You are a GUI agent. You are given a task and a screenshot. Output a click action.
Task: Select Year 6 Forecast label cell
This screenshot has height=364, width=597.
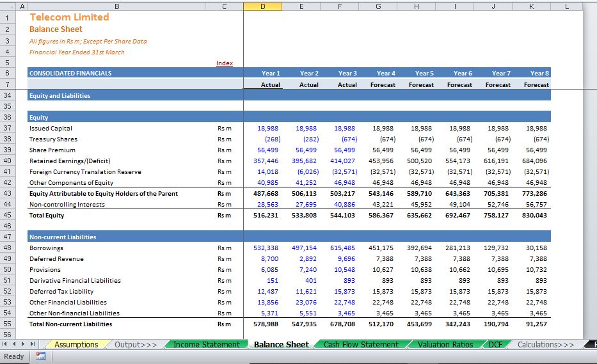[x=459, y=84]
